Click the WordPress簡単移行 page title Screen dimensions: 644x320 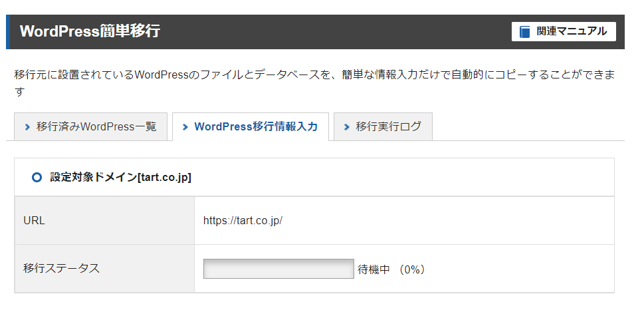(90, 31)
